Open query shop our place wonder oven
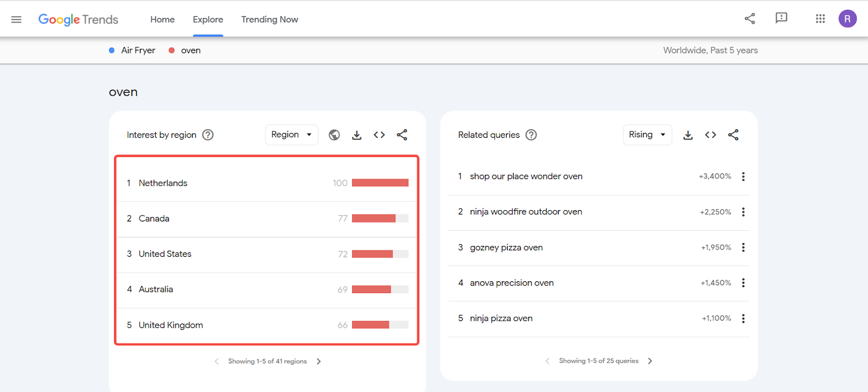Screen dimensions: 868x392 pos(526,176)
